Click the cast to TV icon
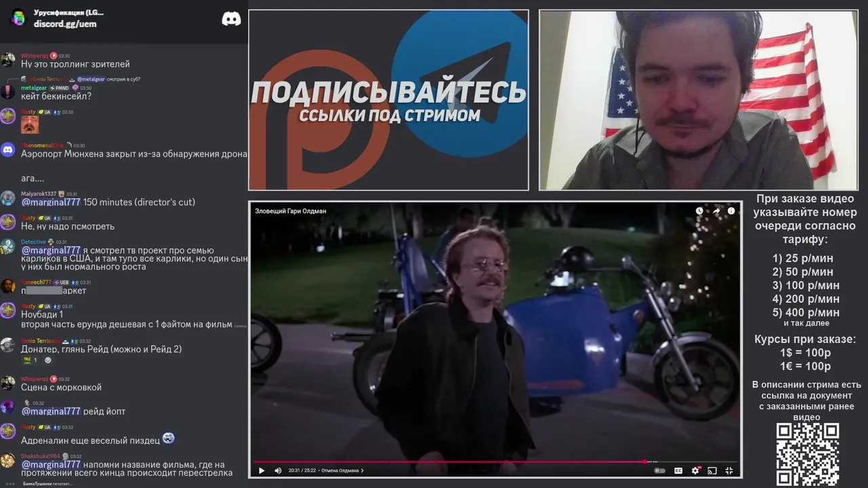 pos(712,470)
